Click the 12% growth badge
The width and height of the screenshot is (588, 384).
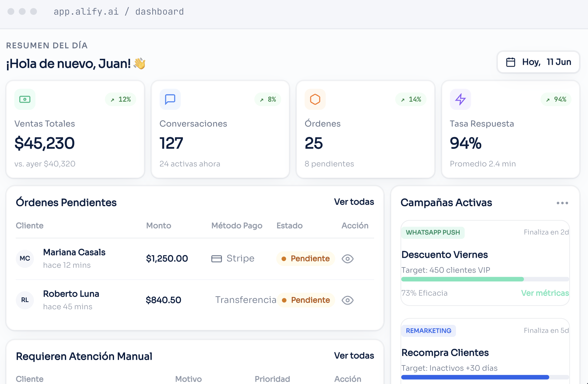[x=121, y=99]
